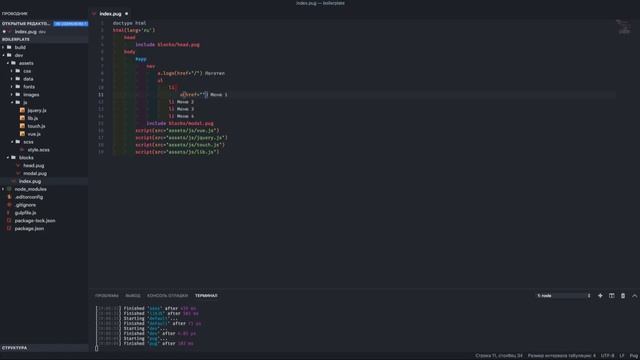Click the UTF-8 encoding indicator
The image size is (640, 360).
click(x=607, y=356)
